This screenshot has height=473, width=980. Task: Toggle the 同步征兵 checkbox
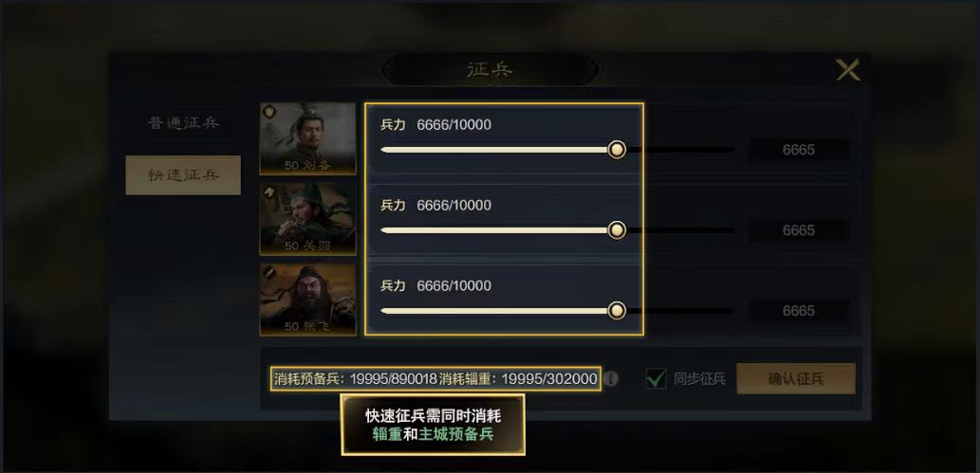[x=656, y=378]
